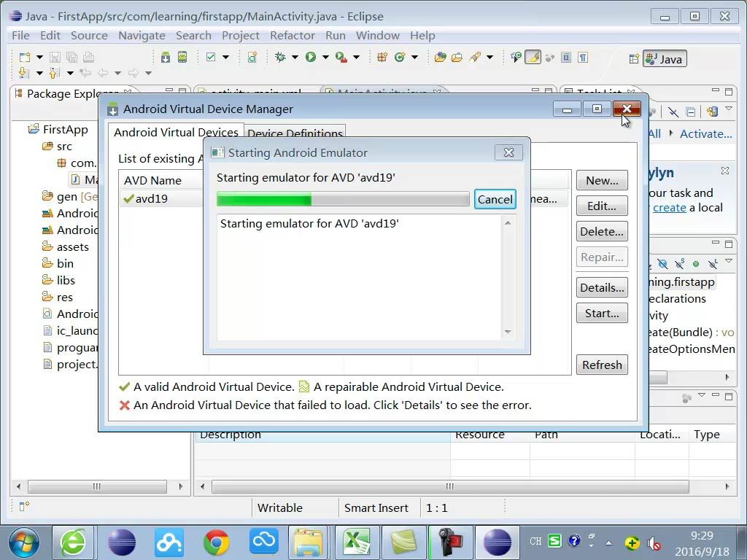Click the Details... AVD button
The image size is (747, 560).
[x=602, y=287]
